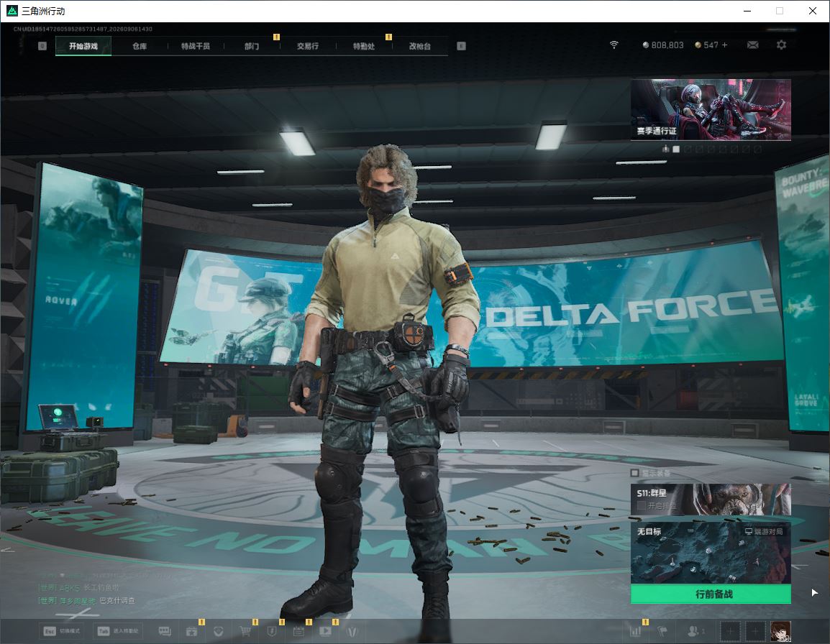Open the 无目标 map selection card
The image size is (830, 644).
[x=711, y=553]
